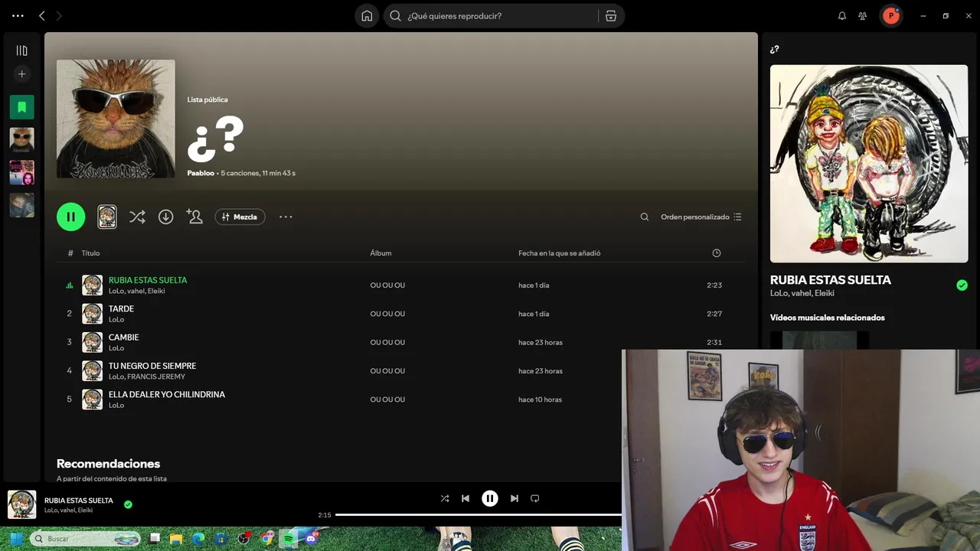
Task: Open the last sidebar playlist thumbnail
Action: 21,205
